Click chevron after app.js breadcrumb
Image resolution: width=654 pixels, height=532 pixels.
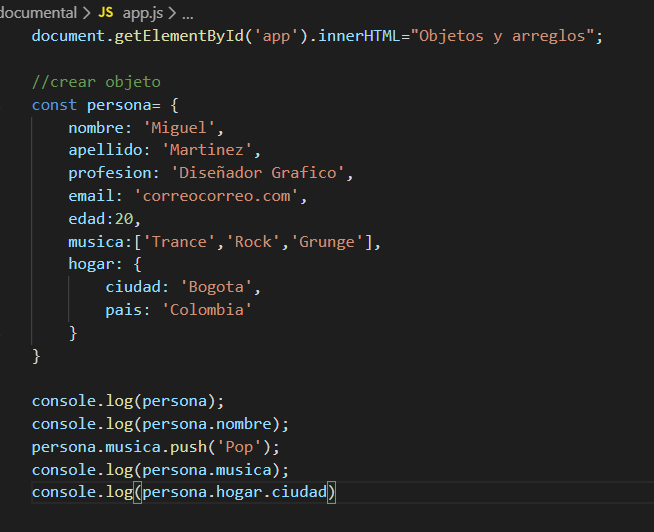click(172, 13)
